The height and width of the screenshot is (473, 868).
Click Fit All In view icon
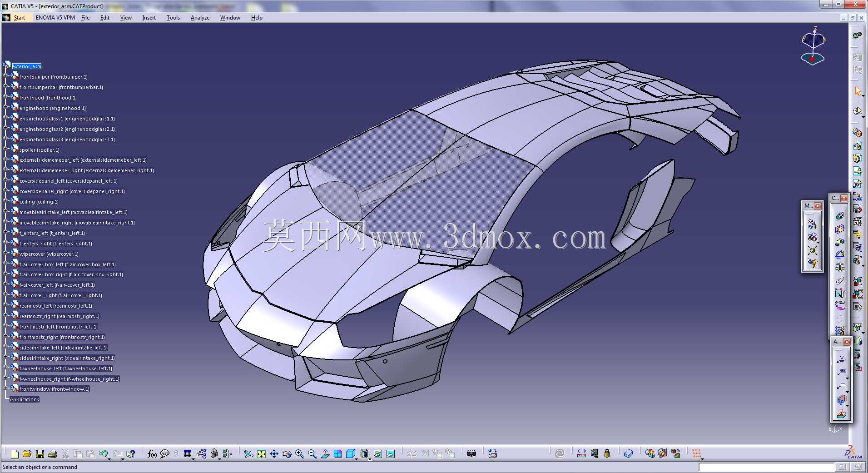click(x=261, y=453)
